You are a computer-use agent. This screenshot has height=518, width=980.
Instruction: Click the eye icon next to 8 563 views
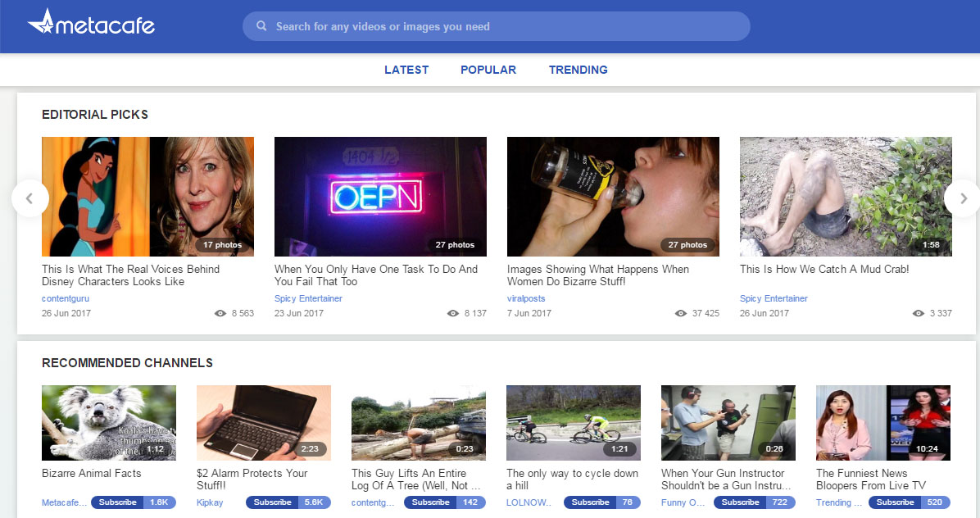pos(220,313)
